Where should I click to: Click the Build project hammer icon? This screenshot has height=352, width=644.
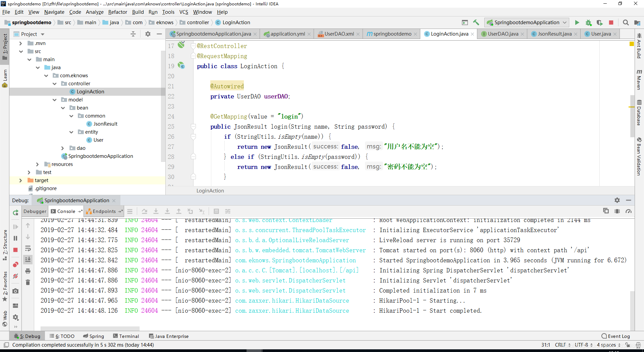click(x=476, y=23)
